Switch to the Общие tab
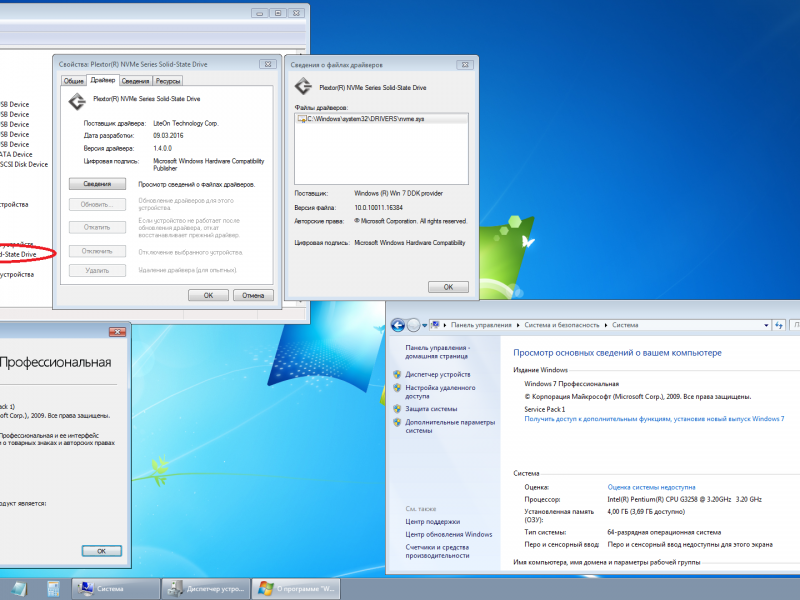Viewport: 800px width, 600px height. pos(73,81)
